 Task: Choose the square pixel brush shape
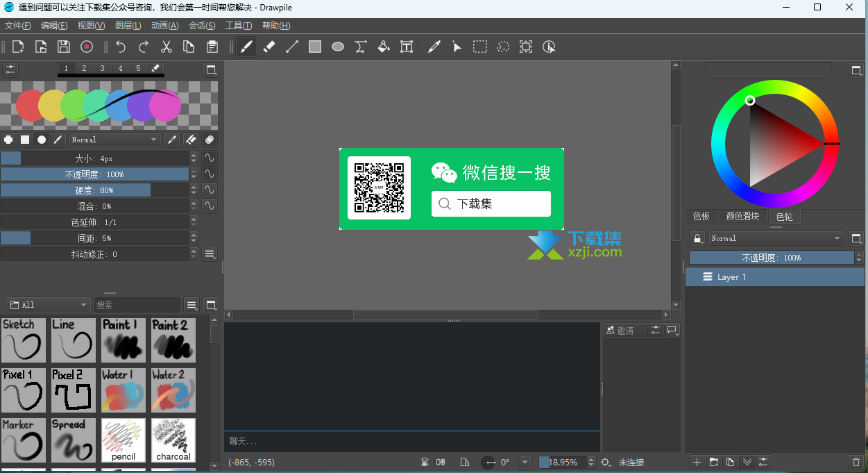click(x=25, y=140)
